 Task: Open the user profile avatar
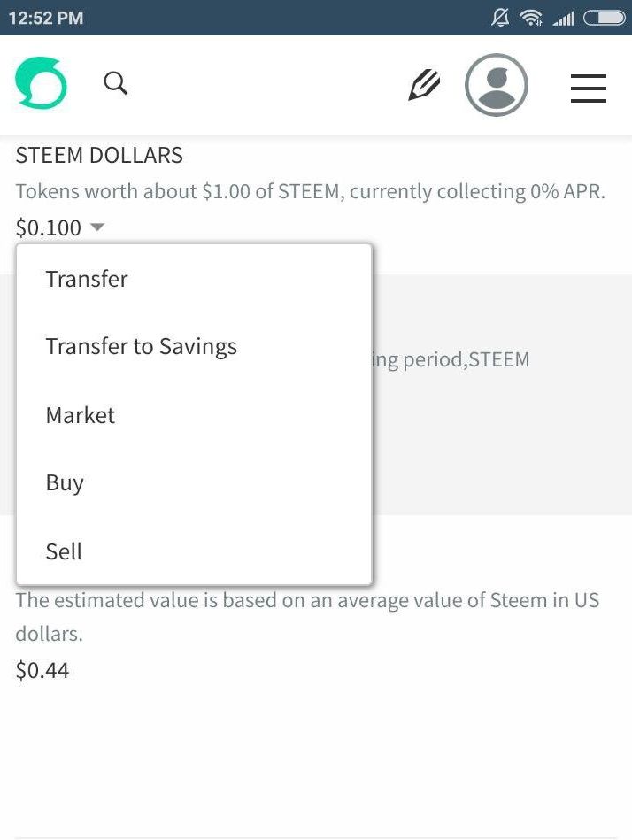[497, 85]
